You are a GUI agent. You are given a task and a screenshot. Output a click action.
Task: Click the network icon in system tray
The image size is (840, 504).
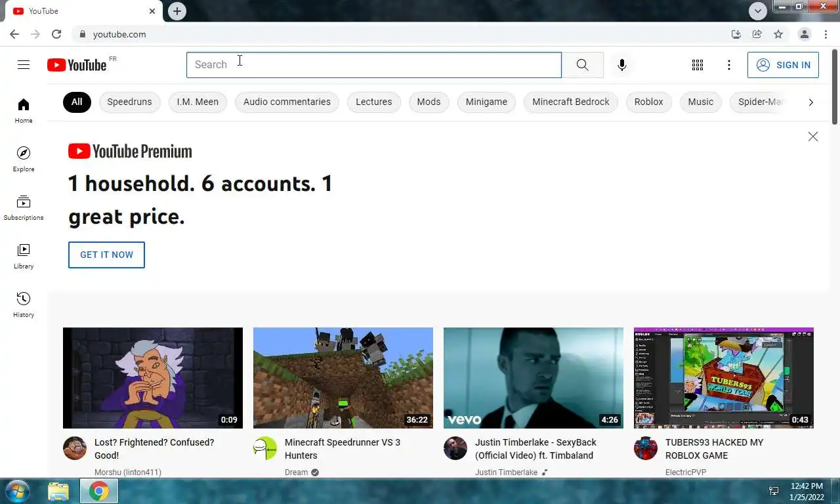pos(774,492)
